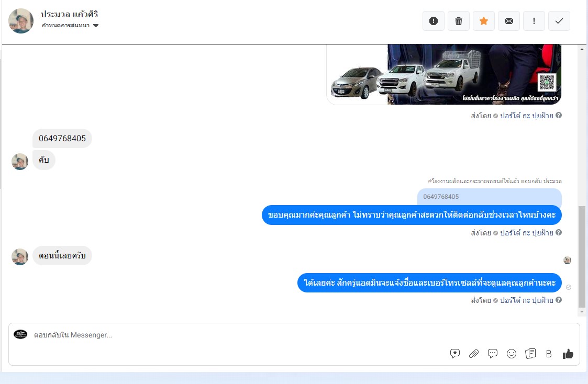Image resolution: width=588 pixels, height=384 pixels.
Task: Select the ขอบคุณมากค่ะคุณลูกค้า blue message
Action: tap(412, 215)
